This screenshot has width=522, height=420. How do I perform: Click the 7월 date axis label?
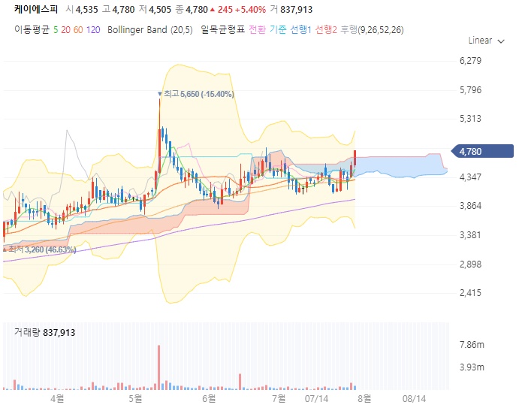[x=279, y=398]
